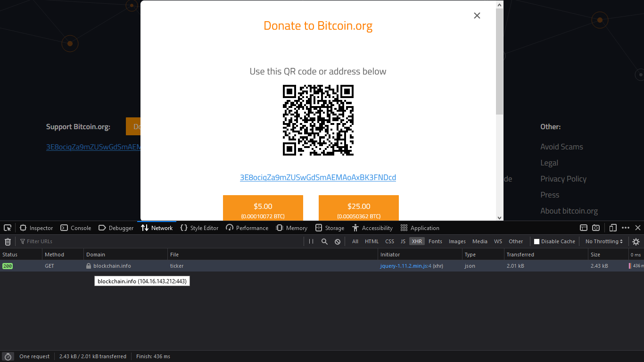
Task: Click the dialog's vertical scrollbar thumb
Action: (x=500, y=61)
